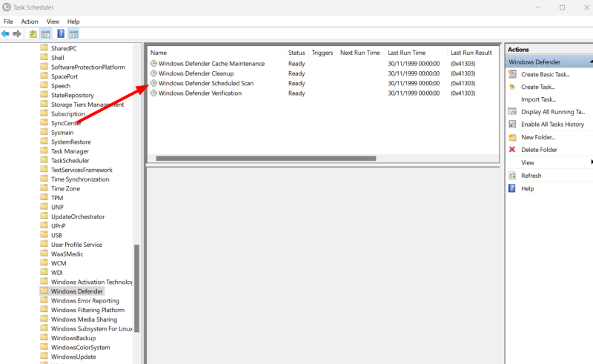Click the clock icon of Cache Maintenance task

(153, 64)
